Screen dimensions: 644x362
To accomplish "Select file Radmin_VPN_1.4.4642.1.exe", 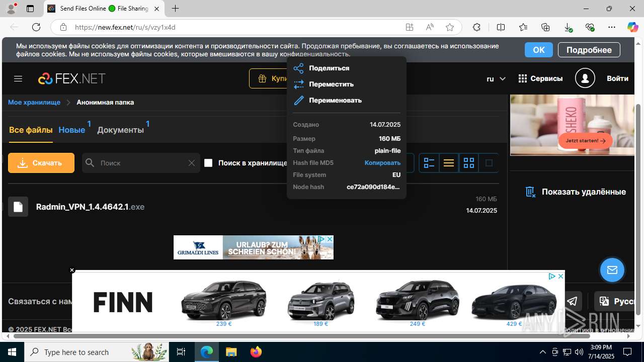I will click(91, 207).
